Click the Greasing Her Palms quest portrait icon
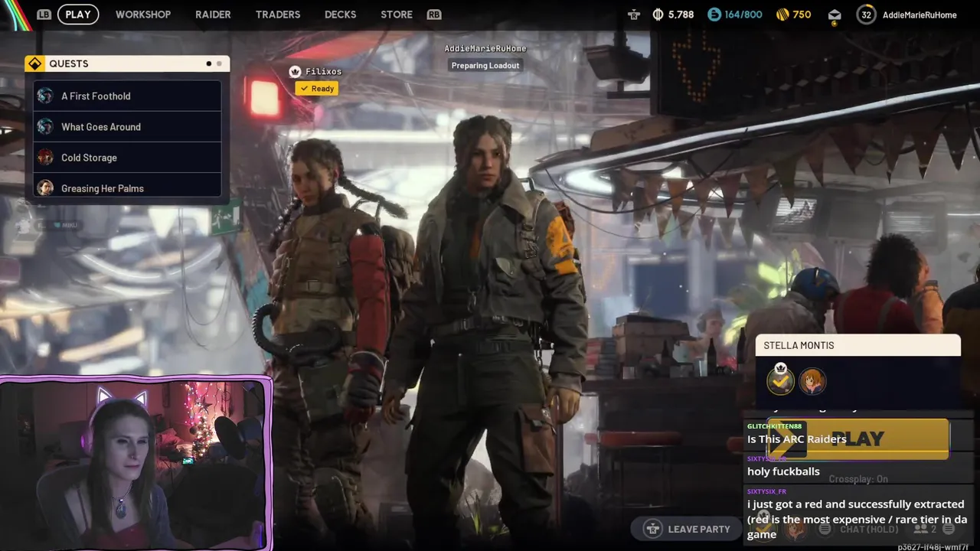The height and width of the screenshot is (551, 980). [45, 187]
